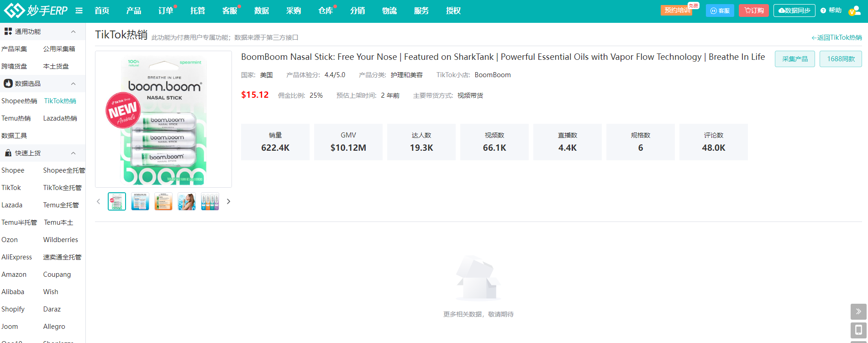This screenshot has width=868, height=343.
Task: Open the 客服 top menu
Action: tap(230, 11)
